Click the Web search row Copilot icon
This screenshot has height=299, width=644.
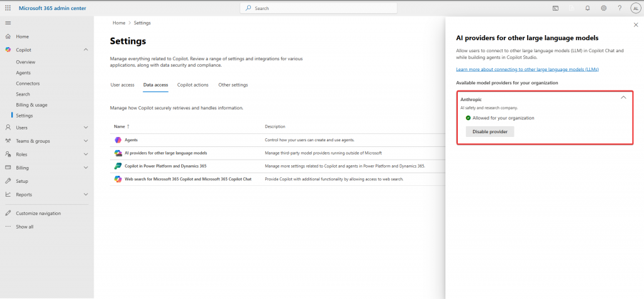coord(118,179)
